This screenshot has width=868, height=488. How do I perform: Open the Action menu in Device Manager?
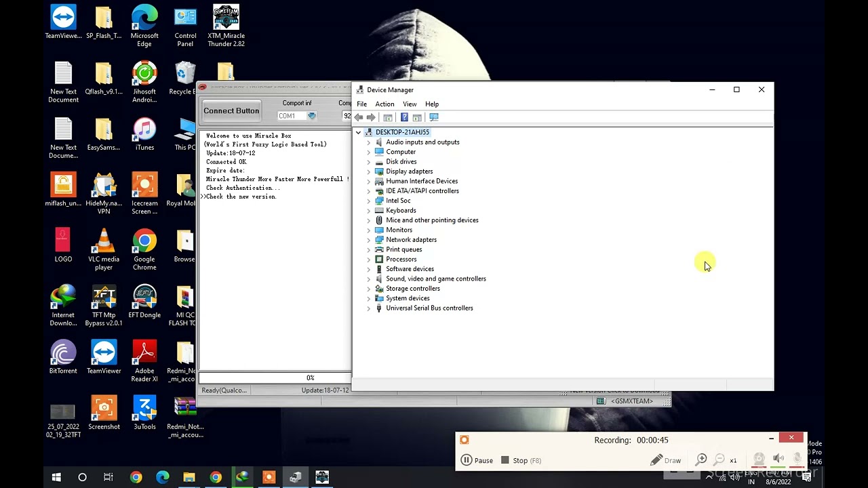pos(384,104)
